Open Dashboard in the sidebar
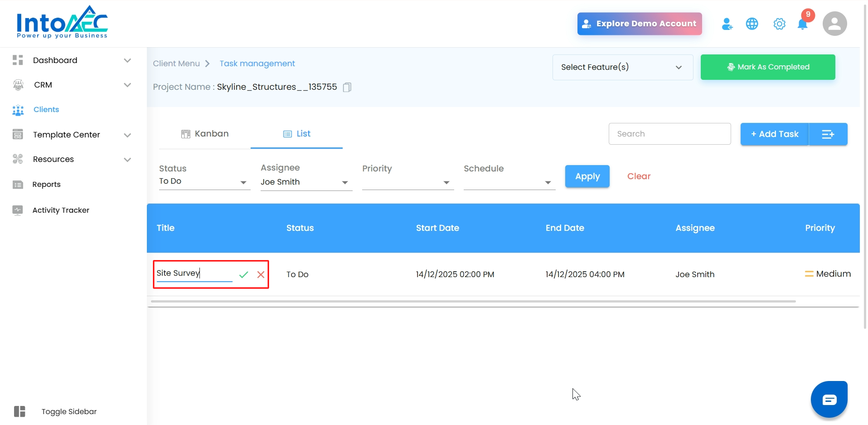Viewport: 868px width, 425px height. point(55,60)
